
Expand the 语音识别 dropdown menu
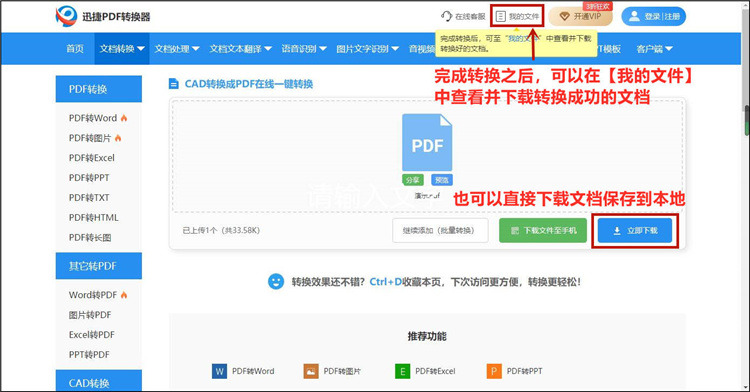pyautogui.click(x=304, y=49)
